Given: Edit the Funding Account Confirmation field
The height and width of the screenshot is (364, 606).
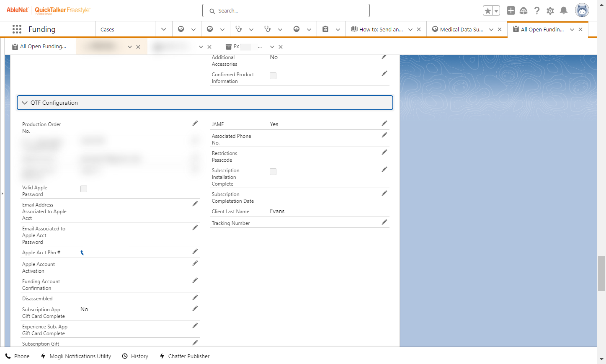Looking at the screenshot, I should [x=195, y=281].
